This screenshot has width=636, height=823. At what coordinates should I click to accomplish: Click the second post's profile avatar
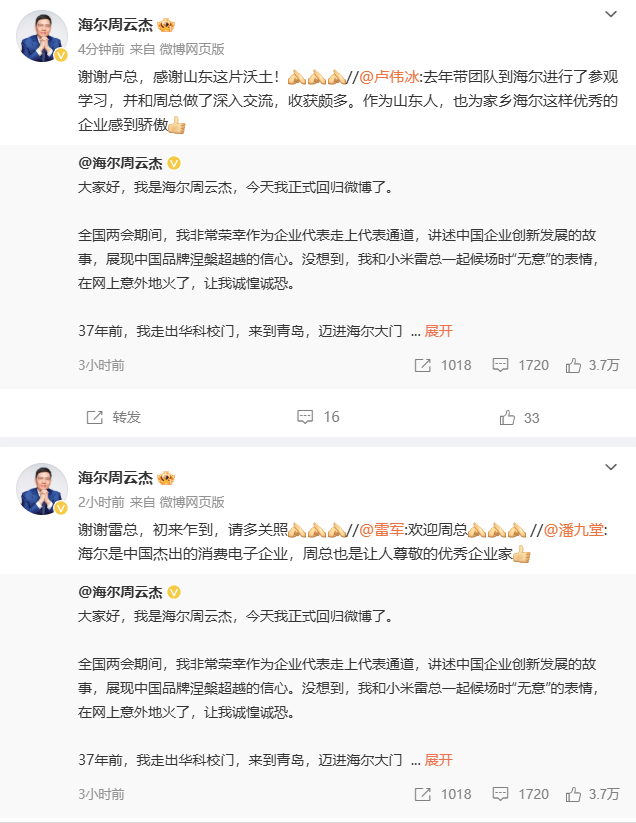coord(43,490)
